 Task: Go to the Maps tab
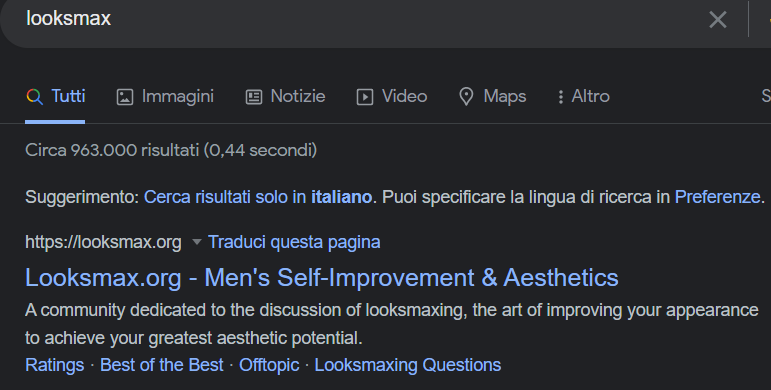click(492, 96)
